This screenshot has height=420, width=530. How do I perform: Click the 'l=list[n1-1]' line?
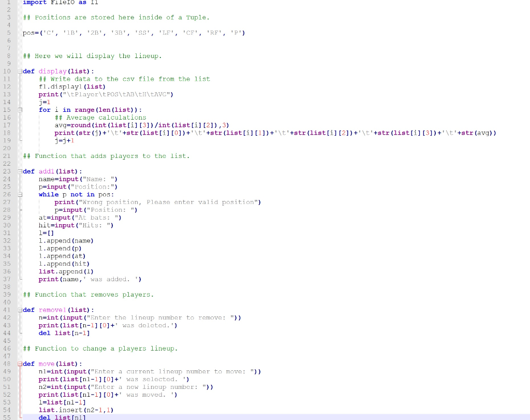point(62,402)
